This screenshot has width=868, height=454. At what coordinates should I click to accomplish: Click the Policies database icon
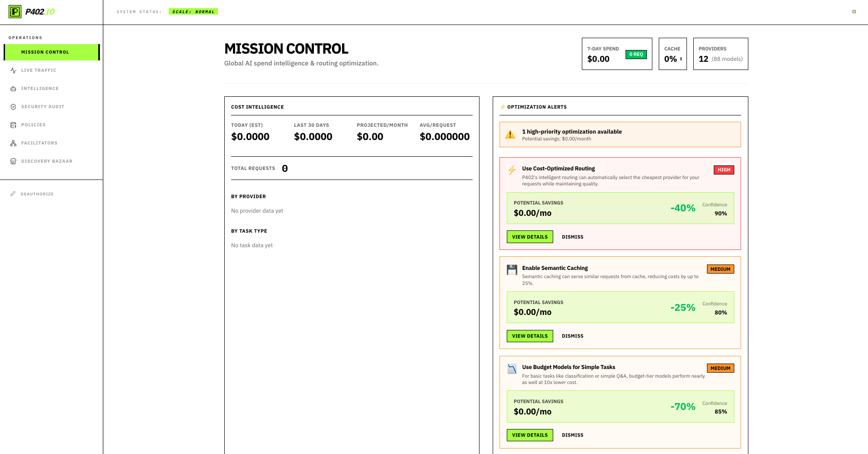[13, 125]
